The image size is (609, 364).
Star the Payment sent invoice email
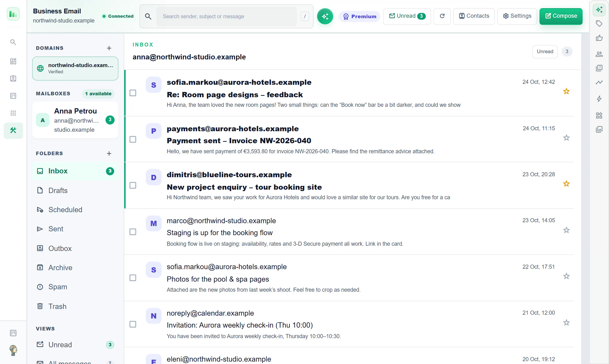click(x=566, y=138)
